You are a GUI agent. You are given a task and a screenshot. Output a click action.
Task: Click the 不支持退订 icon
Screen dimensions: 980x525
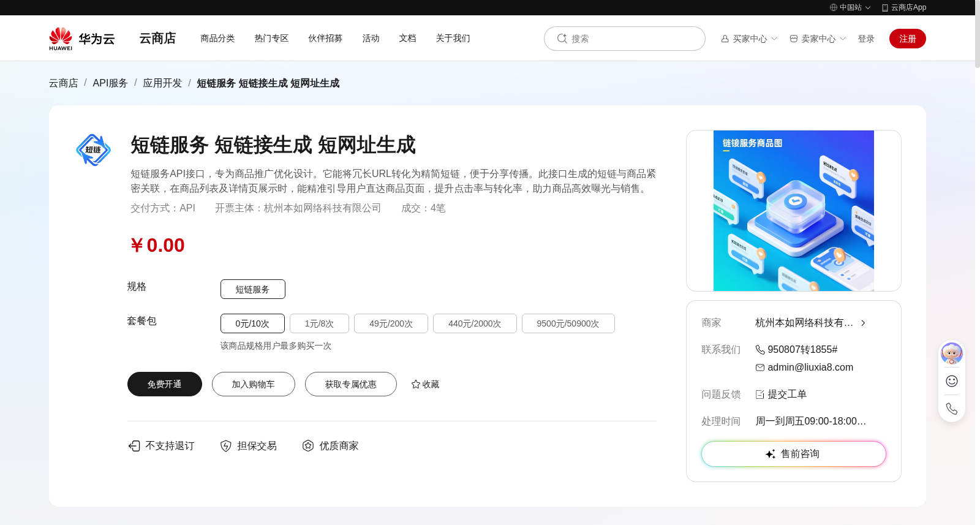point(134,446)
